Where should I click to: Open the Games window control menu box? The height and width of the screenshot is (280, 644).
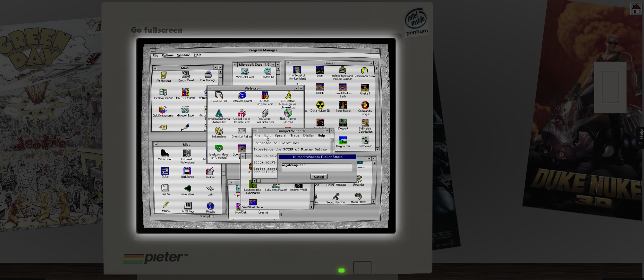point(288,63)
